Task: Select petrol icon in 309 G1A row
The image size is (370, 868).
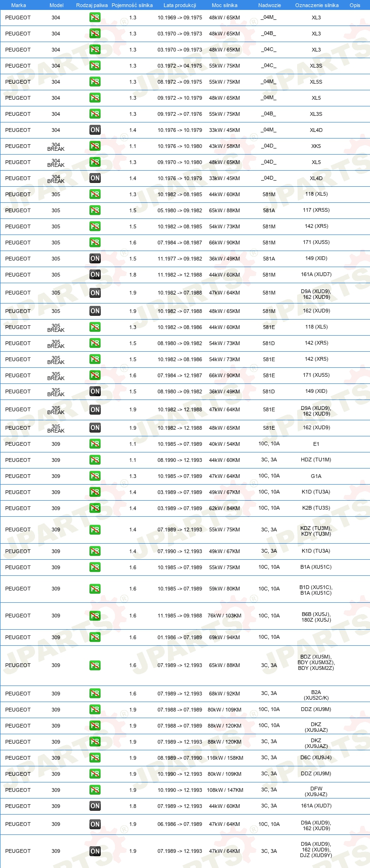Action: click(x=95, y=476)
